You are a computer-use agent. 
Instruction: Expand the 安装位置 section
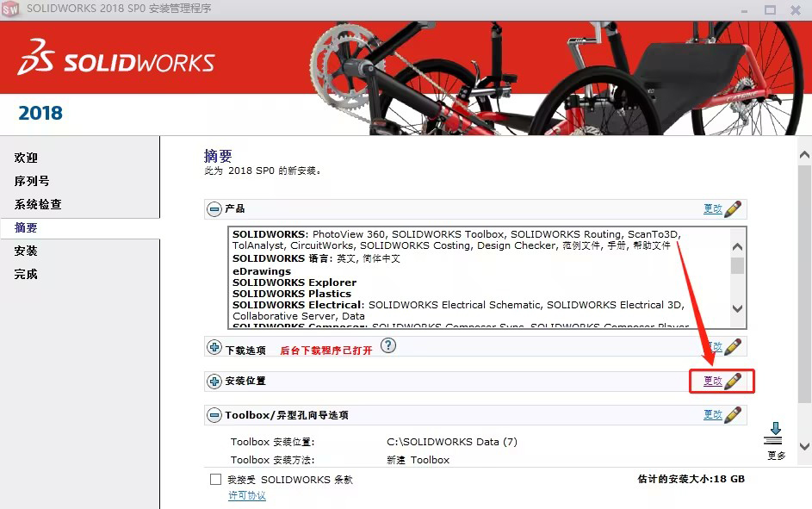214,382
